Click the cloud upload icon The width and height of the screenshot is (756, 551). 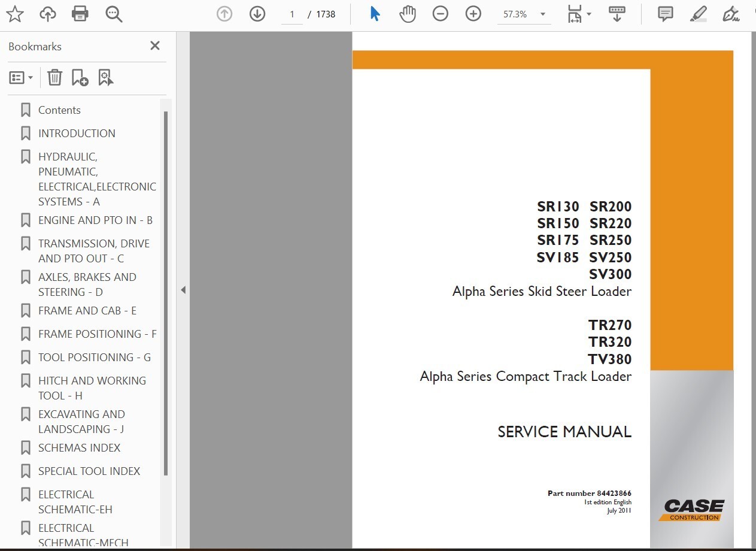[x=47, y=14]
